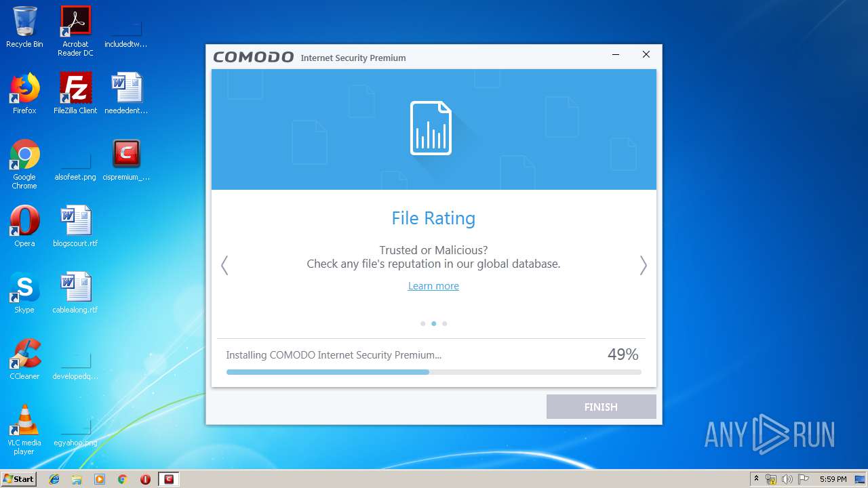The width and height of the screenshot is (868, 488).
Task: Click the 49% progress percentage
Action: 623,354
